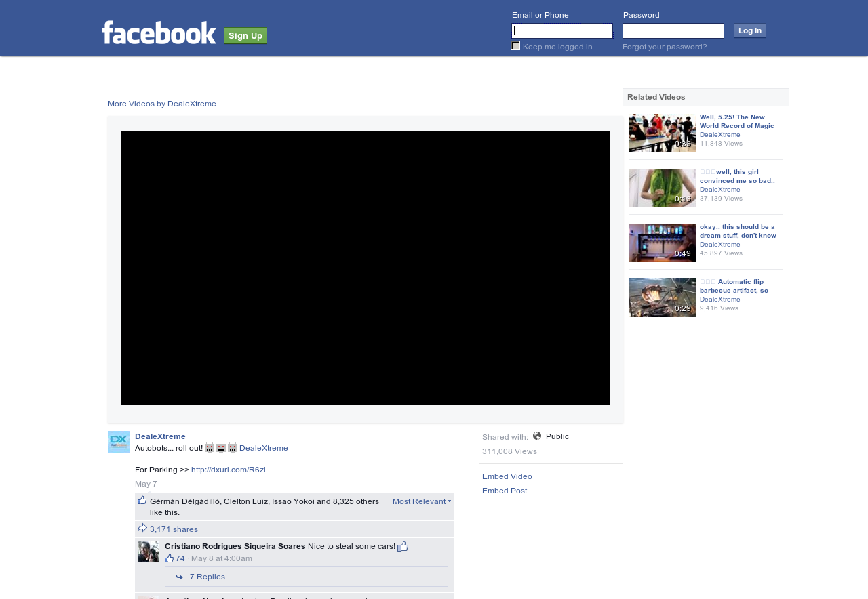
Task: Open the Forgot your password link
Action: 665,47
